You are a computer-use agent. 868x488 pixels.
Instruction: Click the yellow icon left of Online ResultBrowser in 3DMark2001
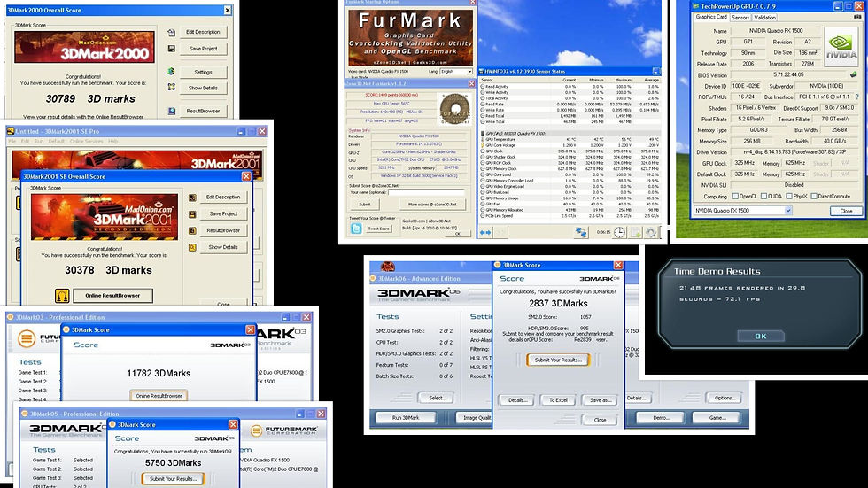point(62,296)
